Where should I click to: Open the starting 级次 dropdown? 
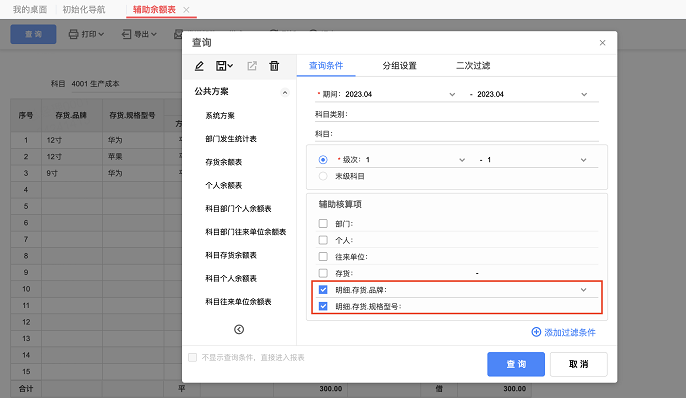(x=462, y=160)
